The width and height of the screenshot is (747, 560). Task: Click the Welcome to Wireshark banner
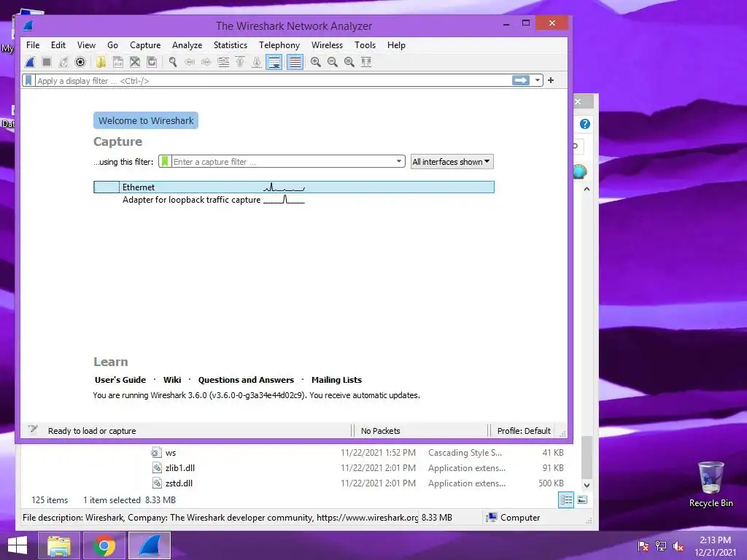146,120
